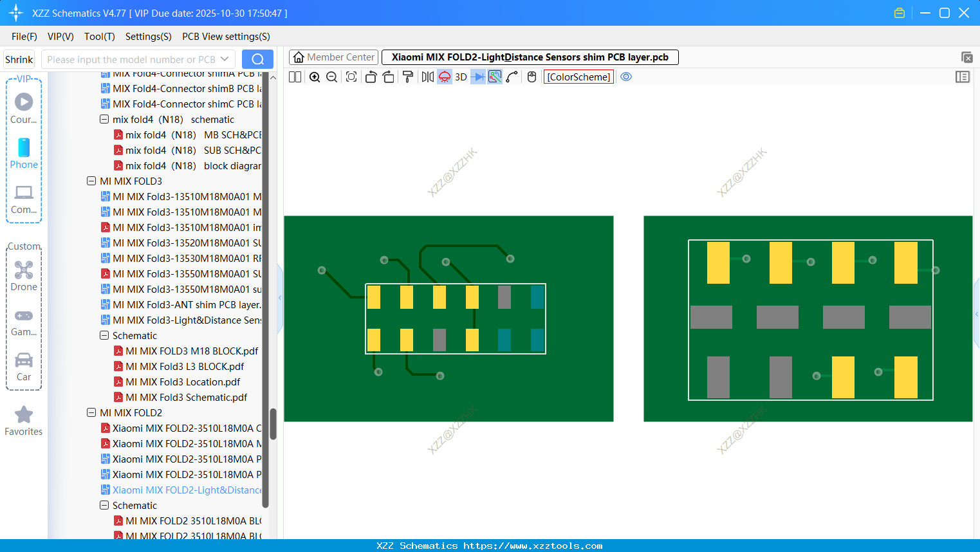Open the File(F) menu

pyautogui.click(x=24, y=37)
